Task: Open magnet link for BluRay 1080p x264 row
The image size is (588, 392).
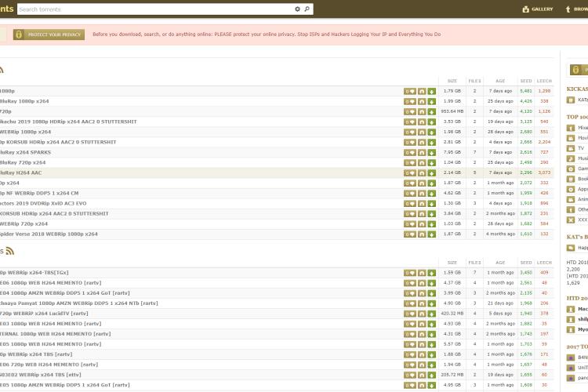Action: 422,101
